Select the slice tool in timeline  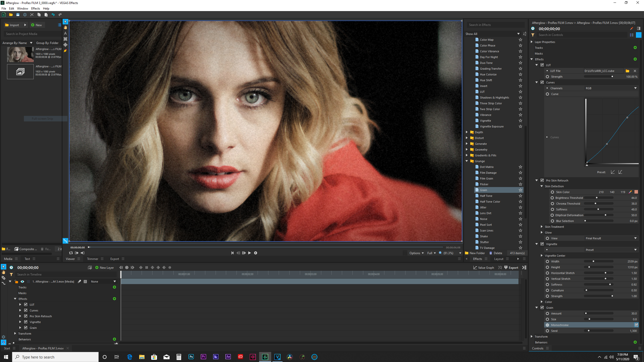[x=4, y=278]
